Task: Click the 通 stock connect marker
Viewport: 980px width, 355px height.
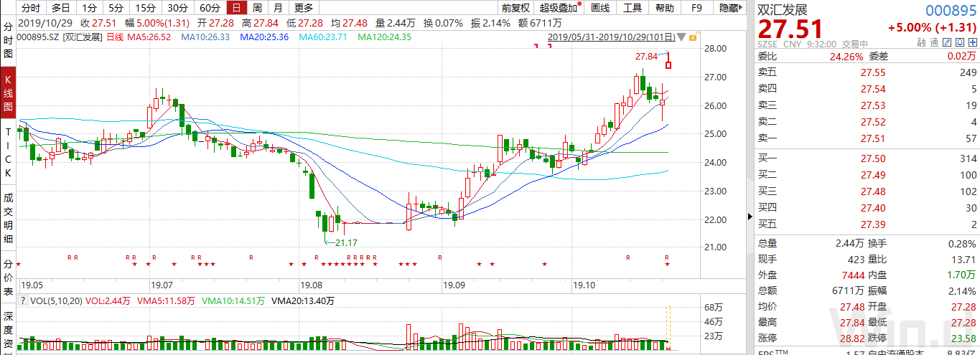Action: (934, 43)
